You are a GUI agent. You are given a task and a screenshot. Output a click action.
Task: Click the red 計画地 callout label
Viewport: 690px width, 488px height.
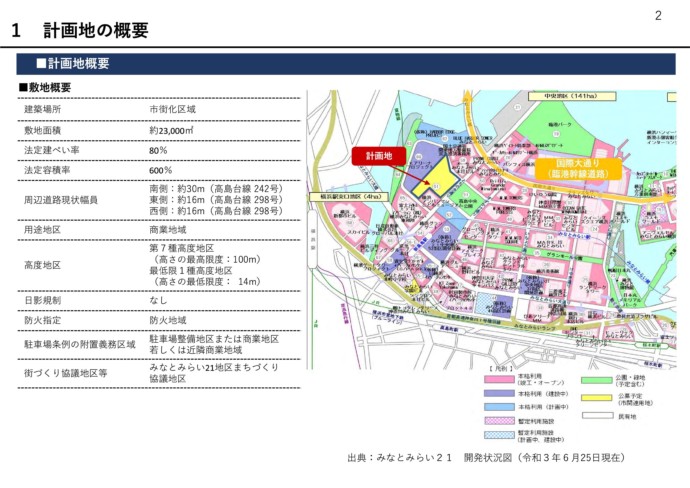(x=378, y=156)
